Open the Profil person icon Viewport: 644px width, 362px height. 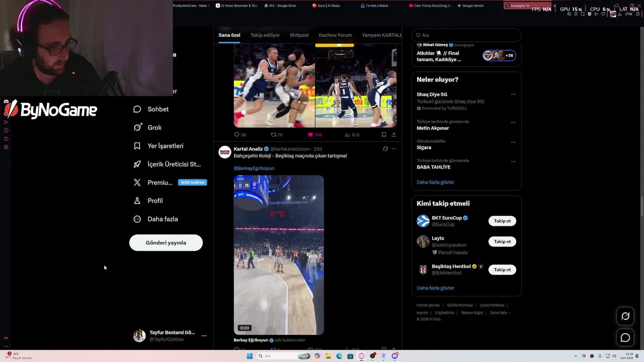point(137,201)
